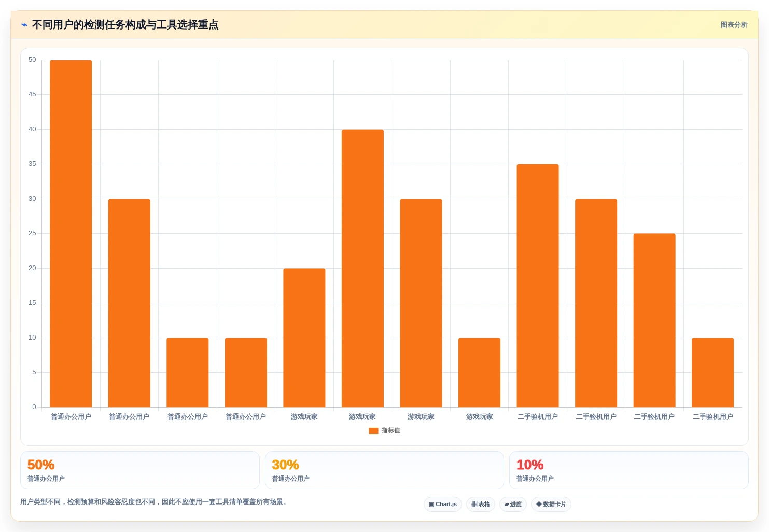Click the 数据卡片 tag chip

tap(551, 504)
